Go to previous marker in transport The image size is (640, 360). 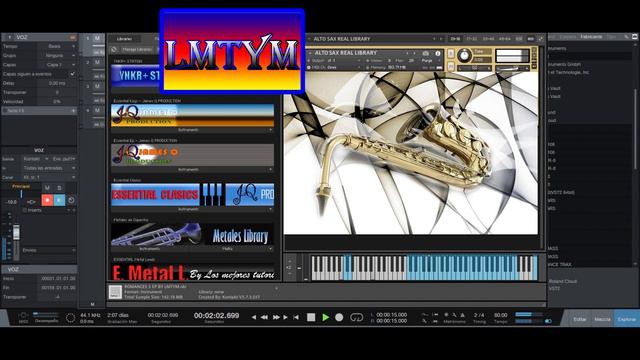pos(254,317)
